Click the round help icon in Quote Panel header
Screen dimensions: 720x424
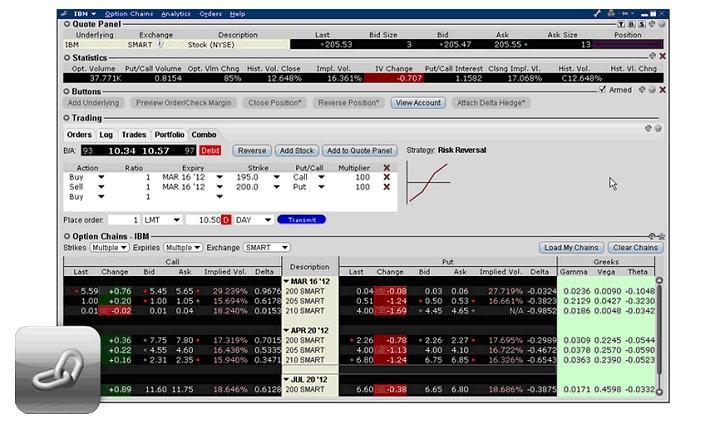click(x=662, y=24)
